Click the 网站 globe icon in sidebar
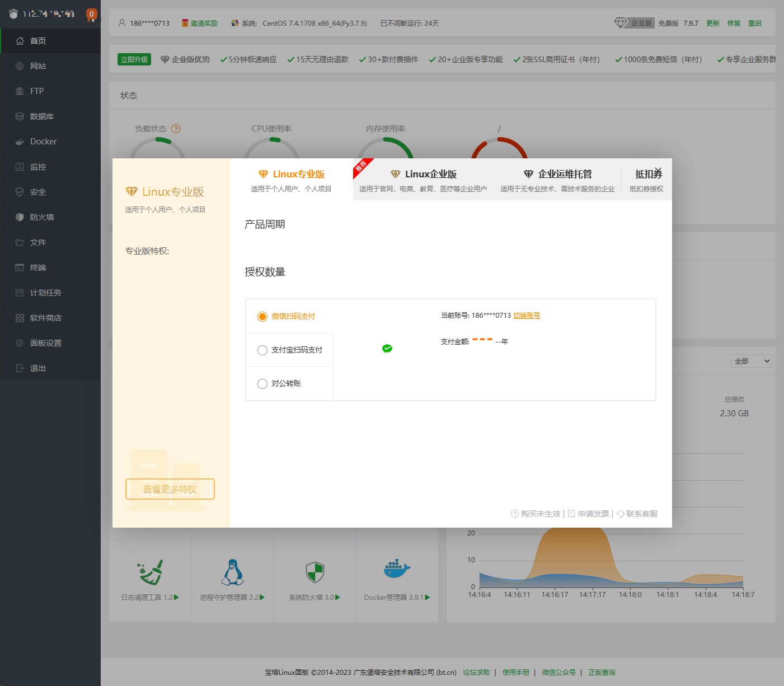This screenshot has height=686, width=784. click(20, 66)
